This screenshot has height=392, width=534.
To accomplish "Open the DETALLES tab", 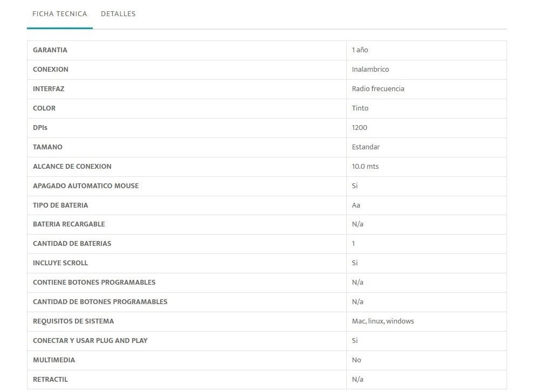I will [x=118, y=14].
